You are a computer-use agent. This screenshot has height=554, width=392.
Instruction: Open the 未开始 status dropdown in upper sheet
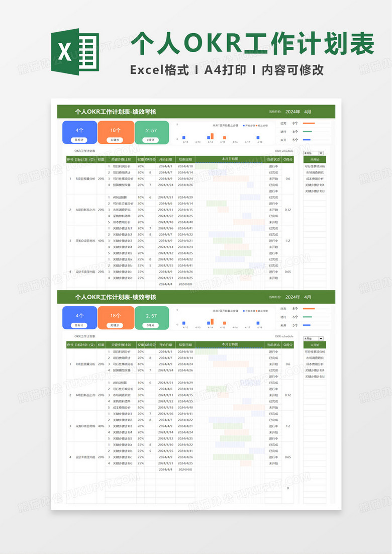pos(321,153)
